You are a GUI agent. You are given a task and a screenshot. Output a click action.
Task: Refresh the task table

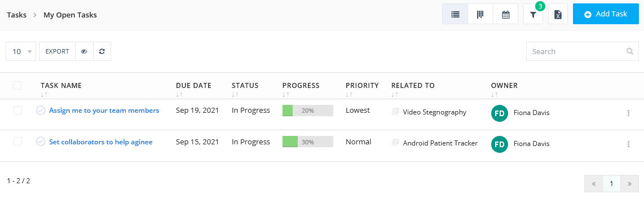click(x=102, y=51)
